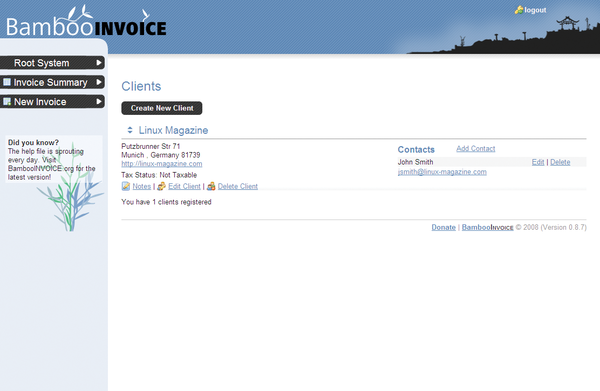
Task: Email jsmith@linux-magazine.com link
Action: click(442, 172)
